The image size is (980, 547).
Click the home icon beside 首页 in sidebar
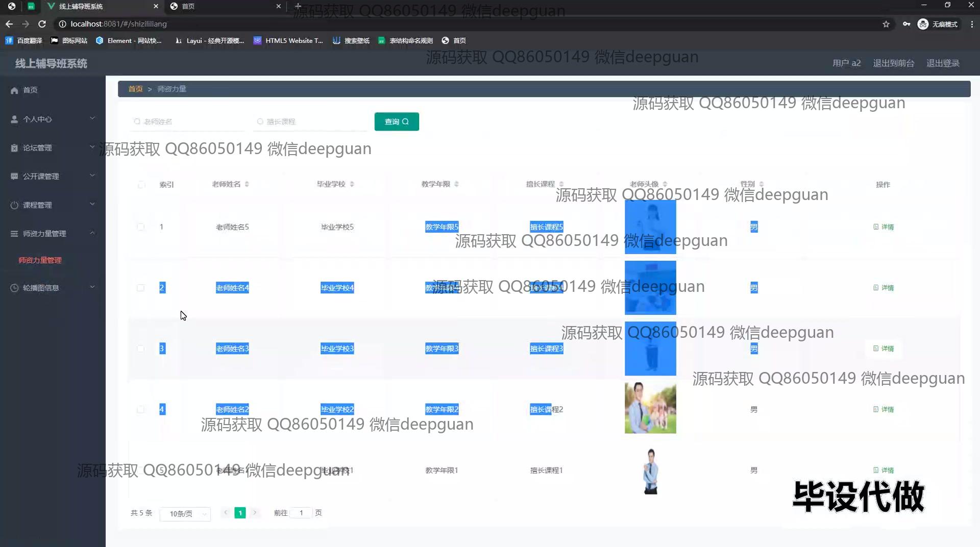[x=14, y=90]
